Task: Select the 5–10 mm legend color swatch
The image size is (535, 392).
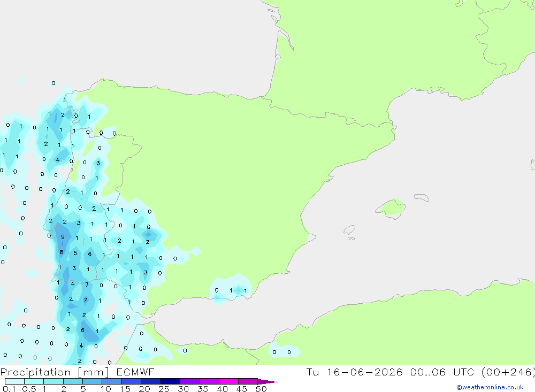Action: 93,381
